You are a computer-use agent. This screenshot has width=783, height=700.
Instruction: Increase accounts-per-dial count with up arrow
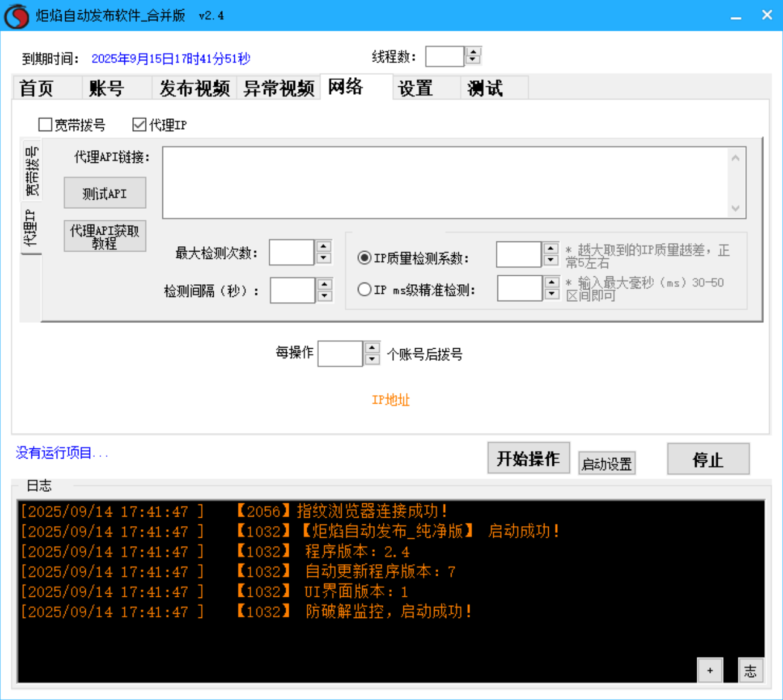point(372,348)
